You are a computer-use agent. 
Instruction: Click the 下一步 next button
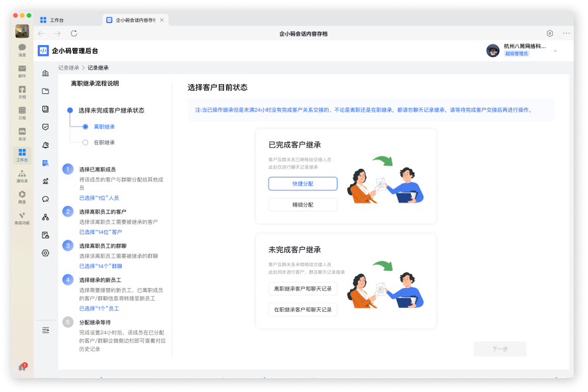coord(500,348)
